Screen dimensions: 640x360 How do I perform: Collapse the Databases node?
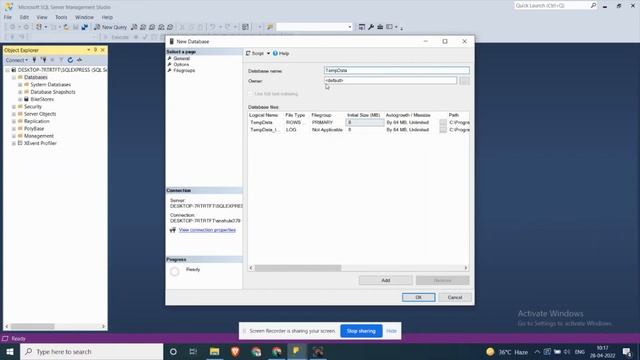click(x=13, y=77)
